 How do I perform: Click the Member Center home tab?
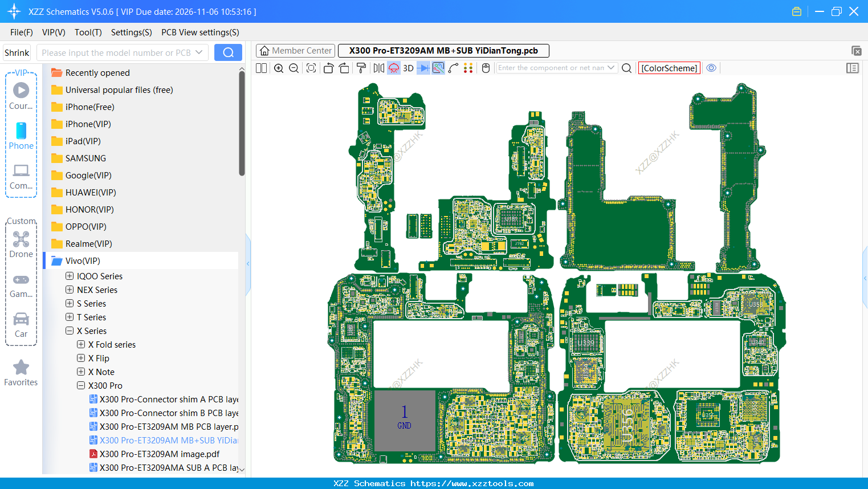(x=295, y=51)
